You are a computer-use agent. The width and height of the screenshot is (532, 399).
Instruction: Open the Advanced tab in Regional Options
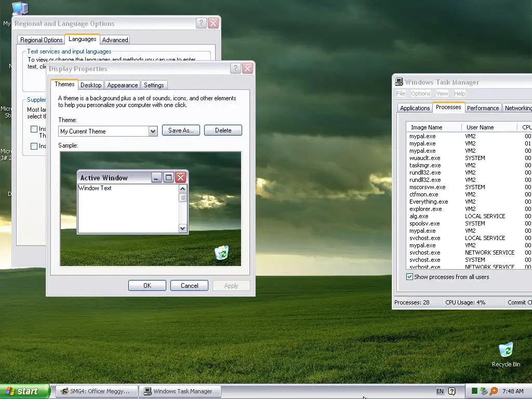pos(115,39)
